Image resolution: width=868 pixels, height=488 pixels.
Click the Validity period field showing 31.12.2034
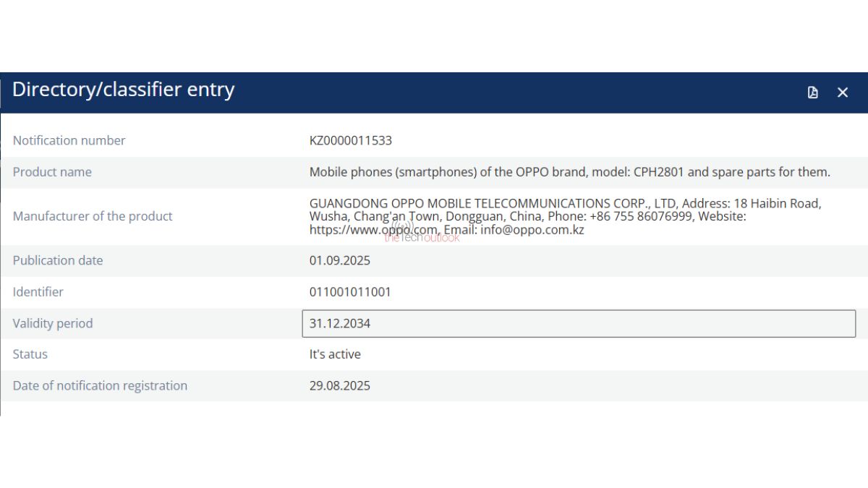pos(578,323)
